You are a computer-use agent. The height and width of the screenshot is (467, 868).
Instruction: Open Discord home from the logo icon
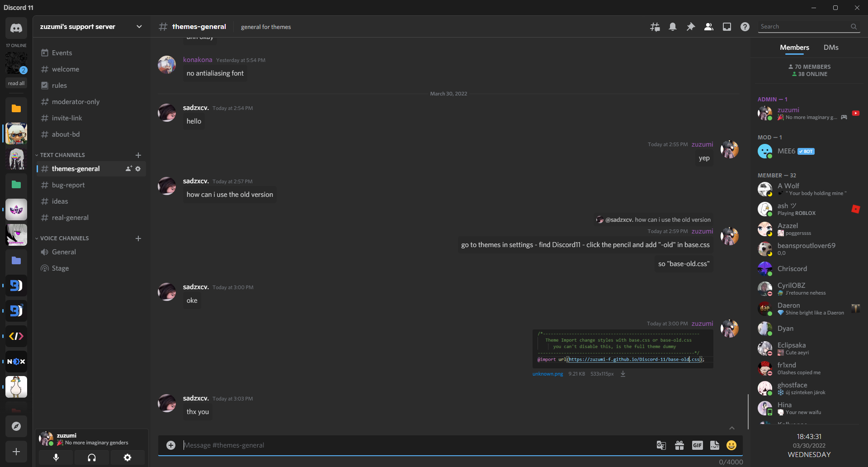pos(16,28)
